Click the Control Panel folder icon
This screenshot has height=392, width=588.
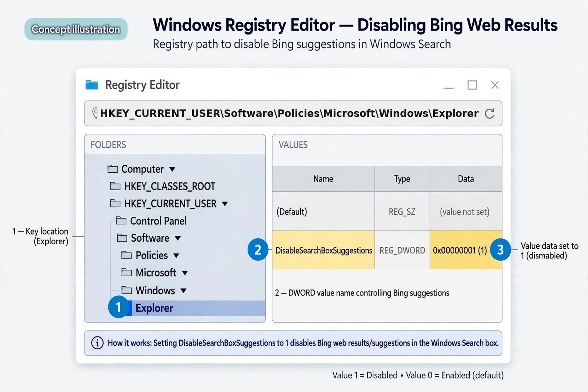121,220
